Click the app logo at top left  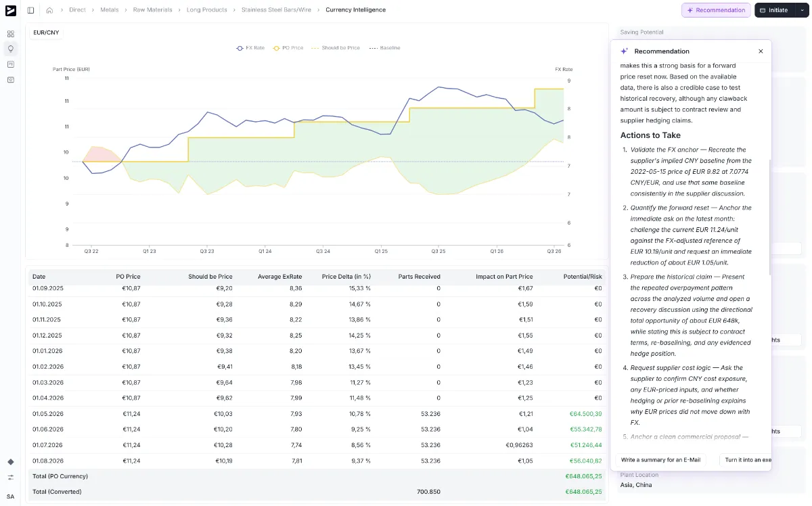pos(10,10)
